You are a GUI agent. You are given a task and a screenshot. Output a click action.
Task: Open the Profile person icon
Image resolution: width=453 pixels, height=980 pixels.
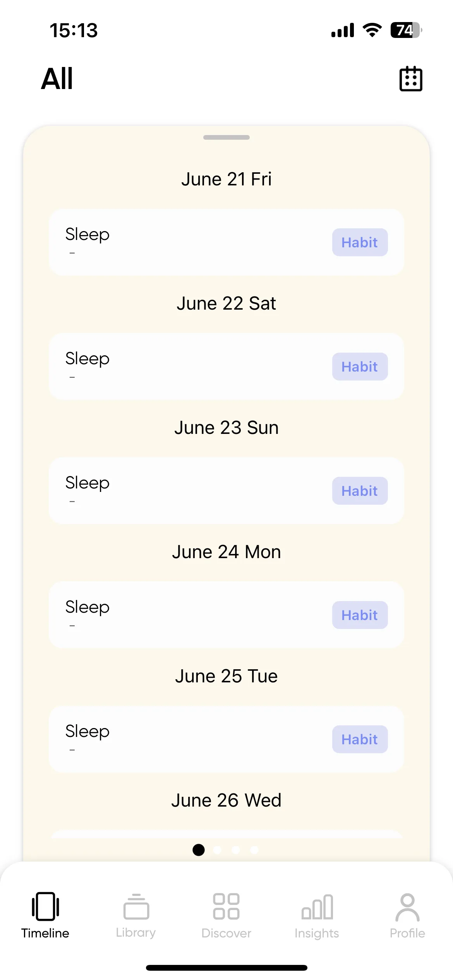407,907
